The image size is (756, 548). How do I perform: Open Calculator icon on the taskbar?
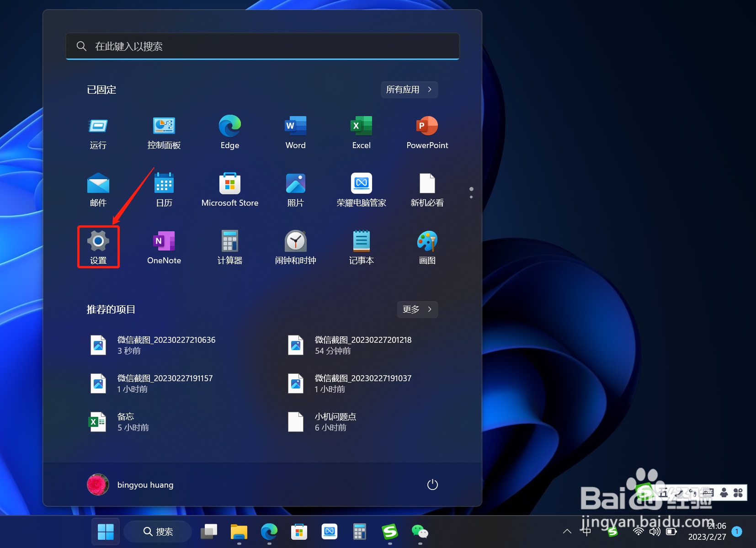359,532
